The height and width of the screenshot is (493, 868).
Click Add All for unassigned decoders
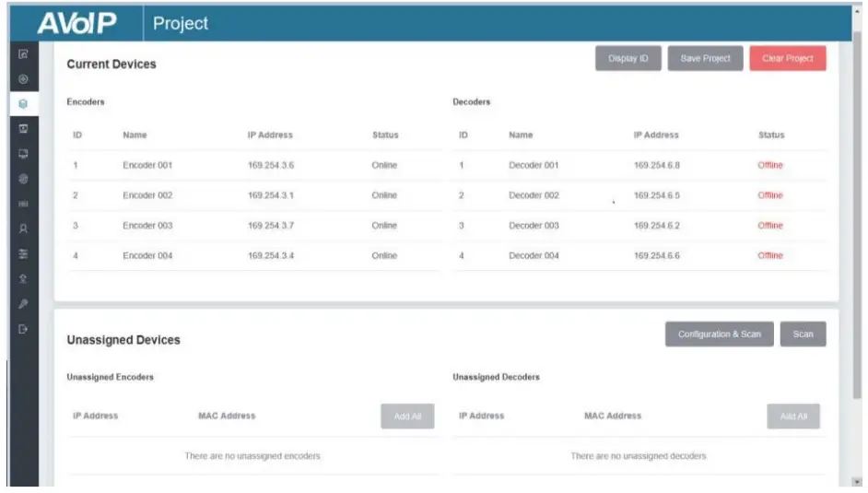[x=793, y=417]
